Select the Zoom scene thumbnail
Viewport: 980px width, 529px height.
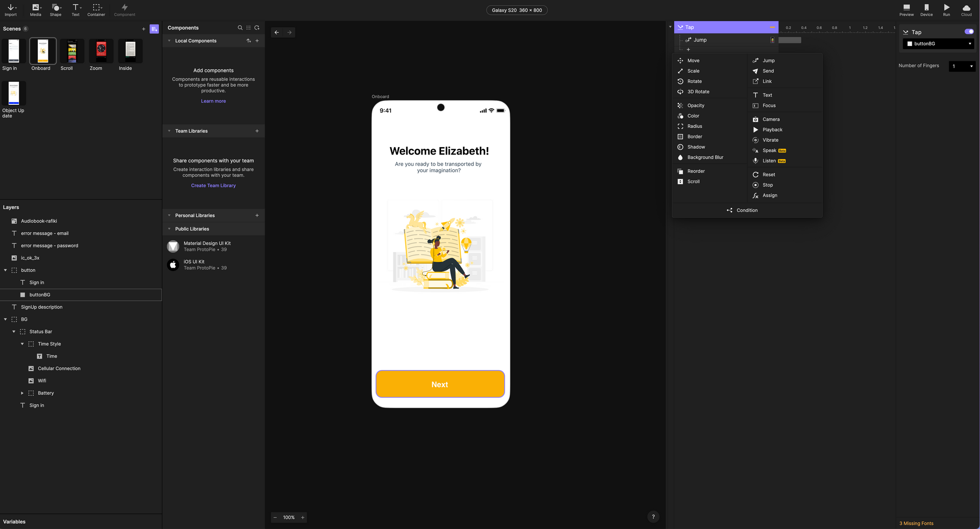tap(101, 51)
